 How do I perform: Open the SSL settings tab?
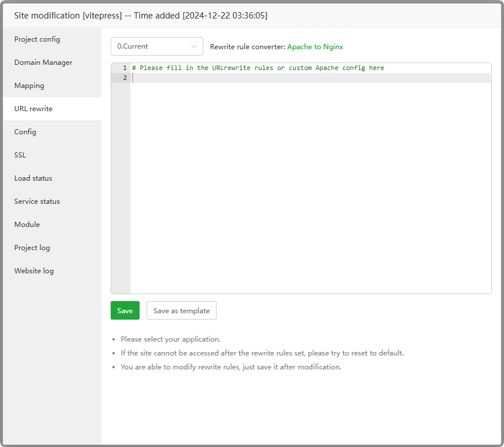[x=20, y=155]
